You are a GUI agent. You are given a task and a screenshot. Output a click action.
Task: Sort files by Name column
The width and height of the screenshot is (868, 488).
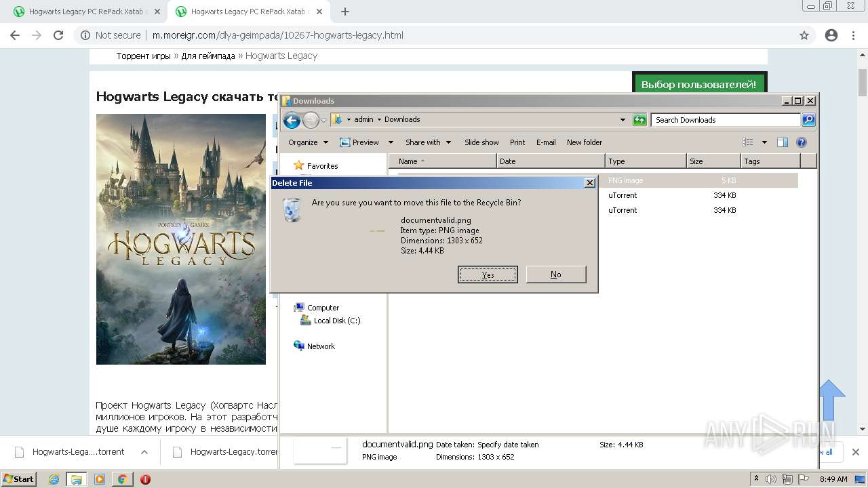[443, 161]
